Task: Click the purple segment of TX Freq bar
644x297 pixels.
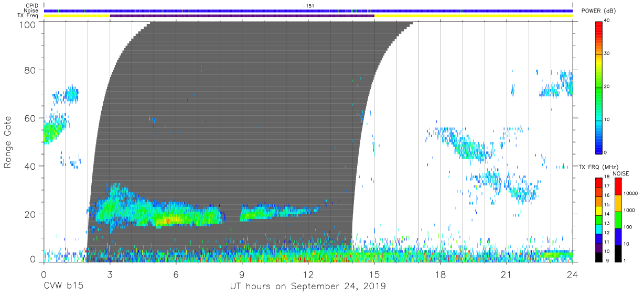Action: [242, 16]
